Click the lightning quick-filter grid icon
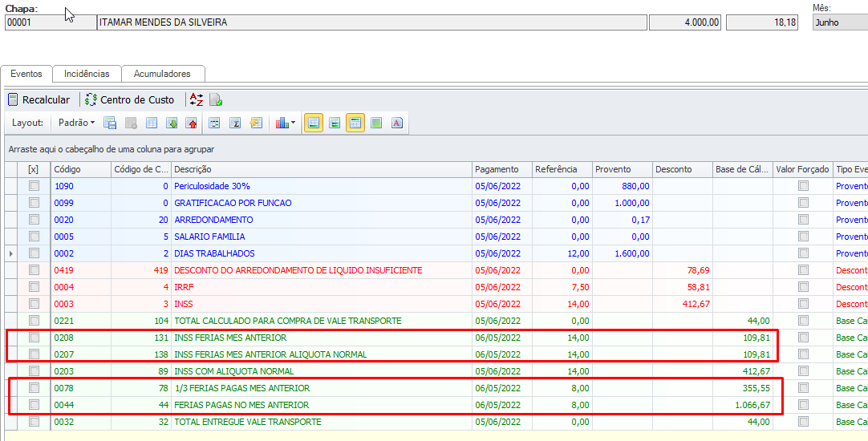Viewport: 868px width, 441px height. (255, 123)
